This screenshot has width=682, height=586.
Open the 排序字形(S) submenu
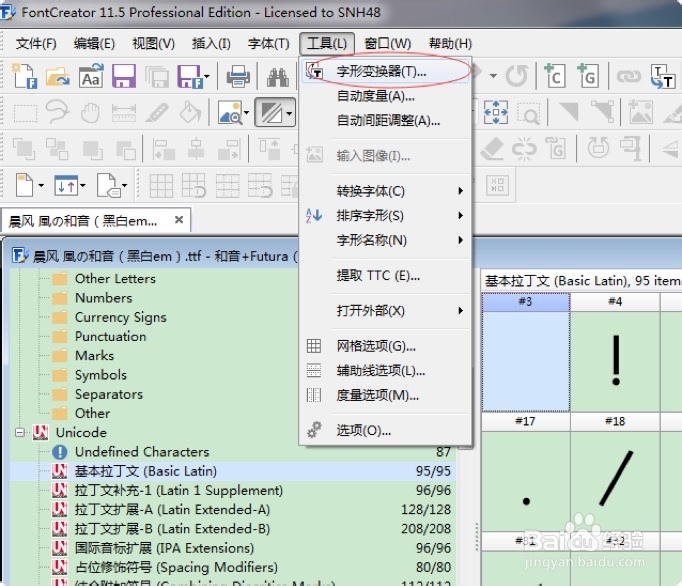pos(385,215)
